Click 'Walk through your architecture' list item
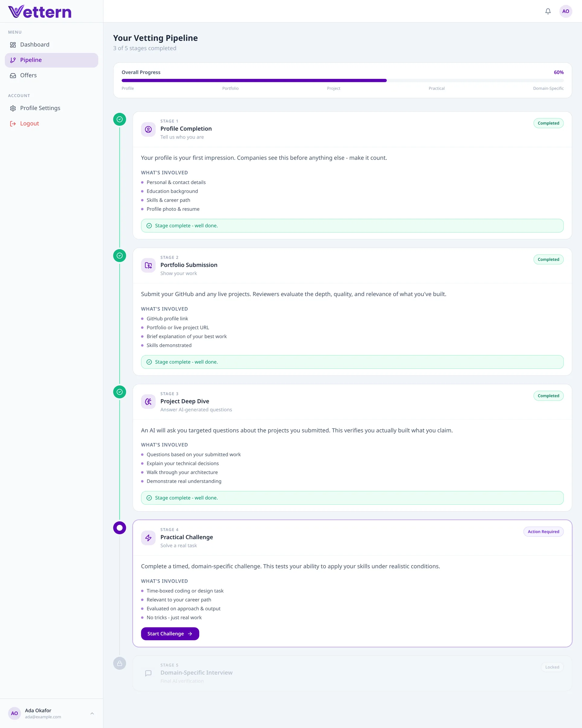This screenshot has width=582, height=728. tap(182, 473)
